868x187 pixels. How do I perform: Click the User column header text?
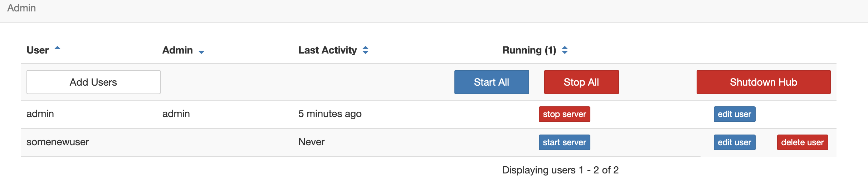pyautogui.click(x=38, y=50)
